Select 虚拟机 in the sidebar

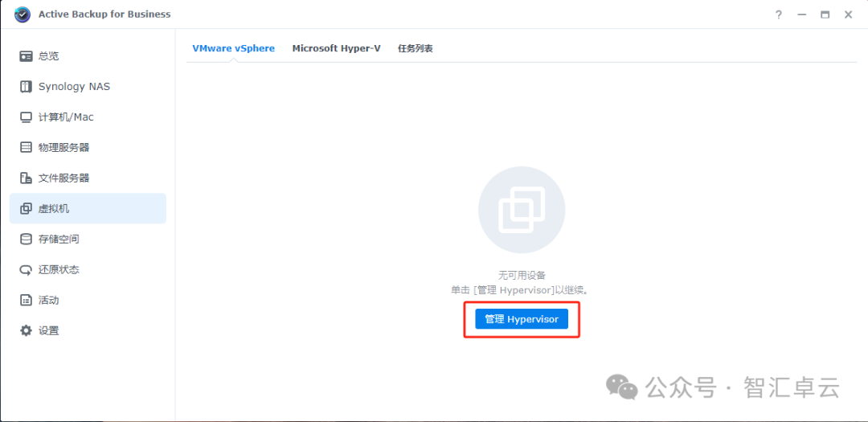88,209
